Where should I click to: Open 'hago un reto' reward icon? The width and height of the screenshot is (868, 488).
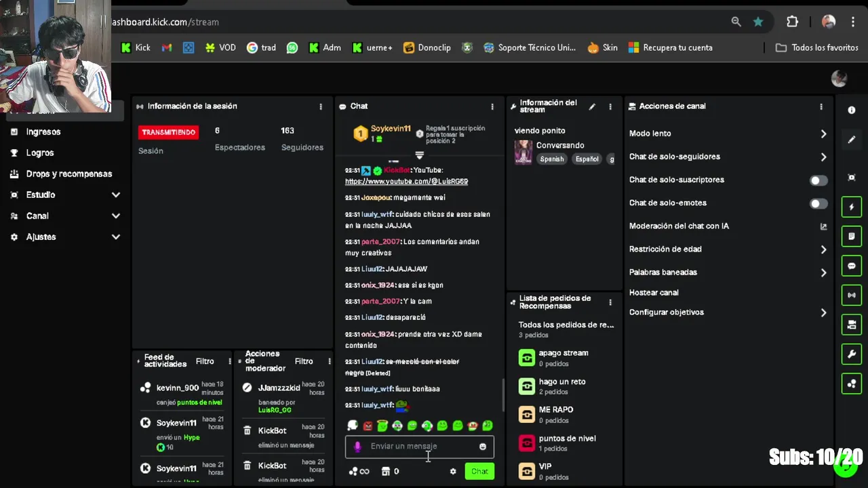[527, 386]
